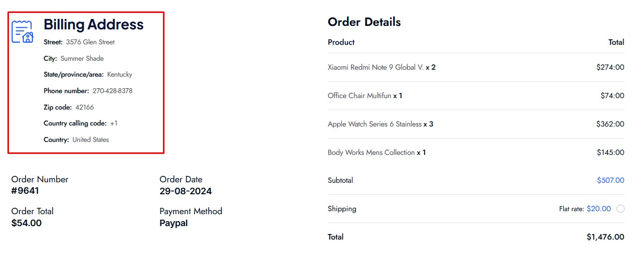Select the Flat rate shipping radio button
Image resolution: width=644 pixels, height=260 pixels.
pyautogui.click(x=620, y=209)
